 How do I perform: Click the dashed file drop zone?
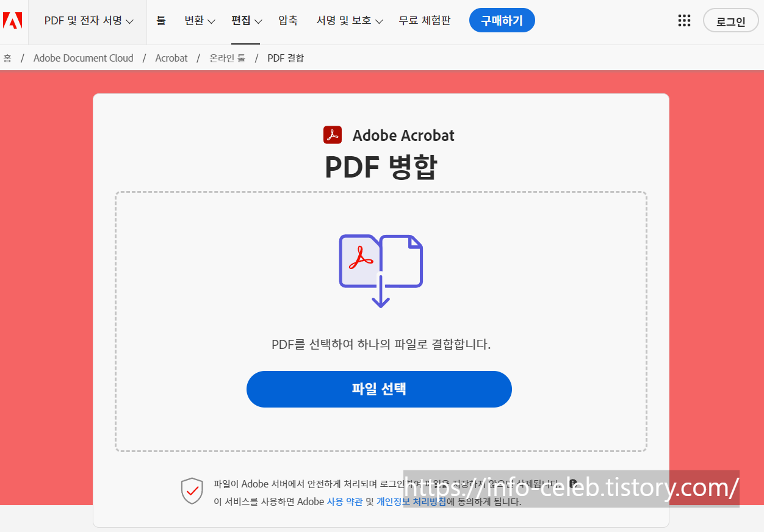pos(381,322)
